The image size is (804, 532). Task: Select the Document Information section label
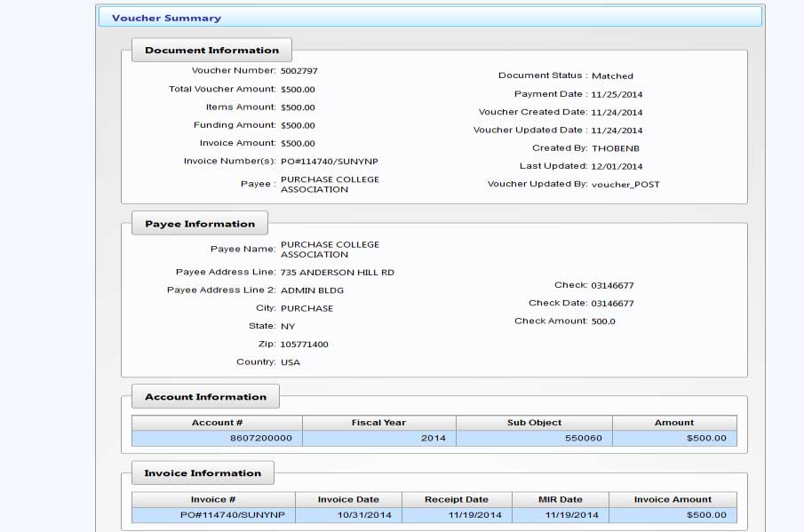point(211,50)
